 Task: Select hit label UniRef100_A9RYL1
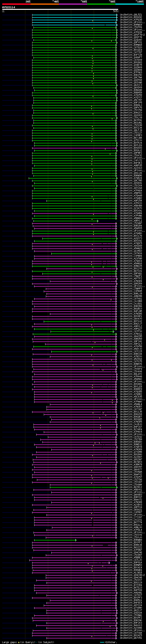point(131,221)
